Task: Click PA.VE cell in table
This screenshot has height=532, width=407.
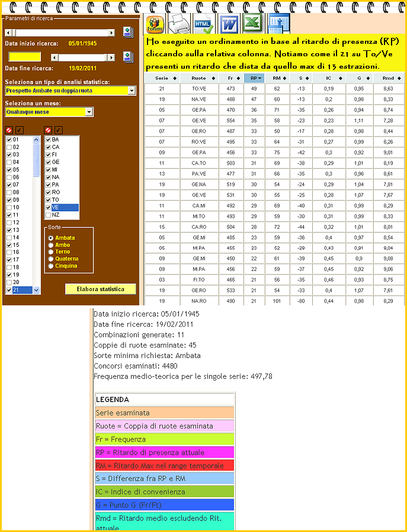Action: pyautogui.click(x=199, y=174)
